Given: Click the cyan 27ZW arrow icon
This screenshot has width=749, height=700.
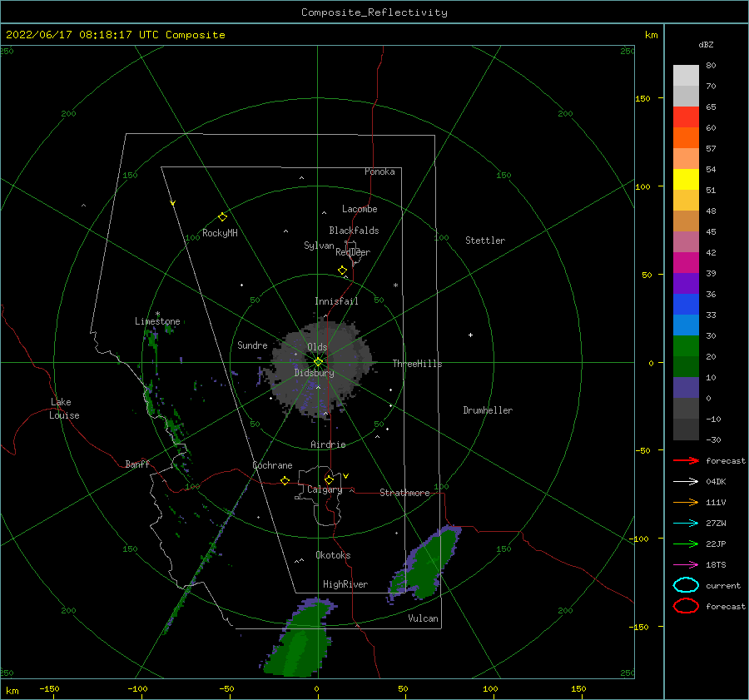Looking at the screenshot, I should coord(686,524).
